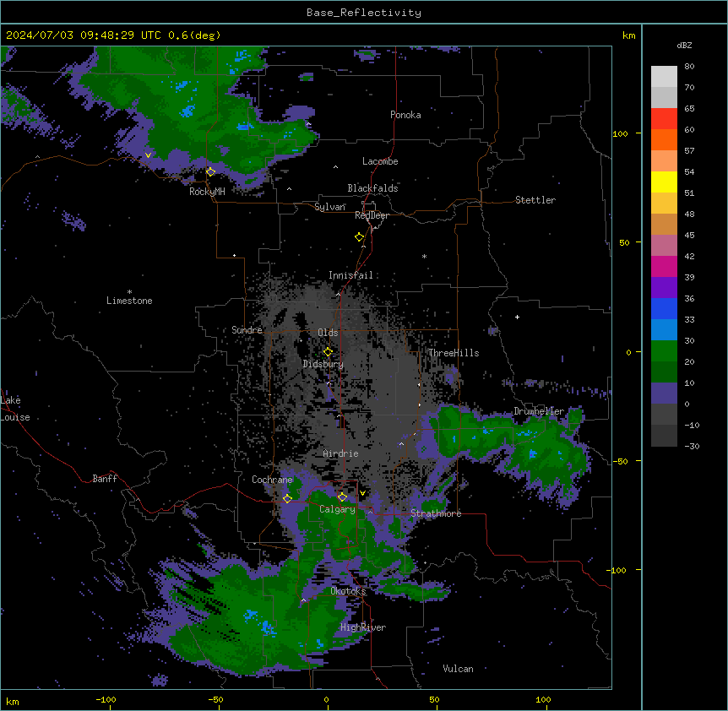Click the 65 dBZ legend value
Image resolution: width=728 pixels, height=711 pixels.
[689, 108]
